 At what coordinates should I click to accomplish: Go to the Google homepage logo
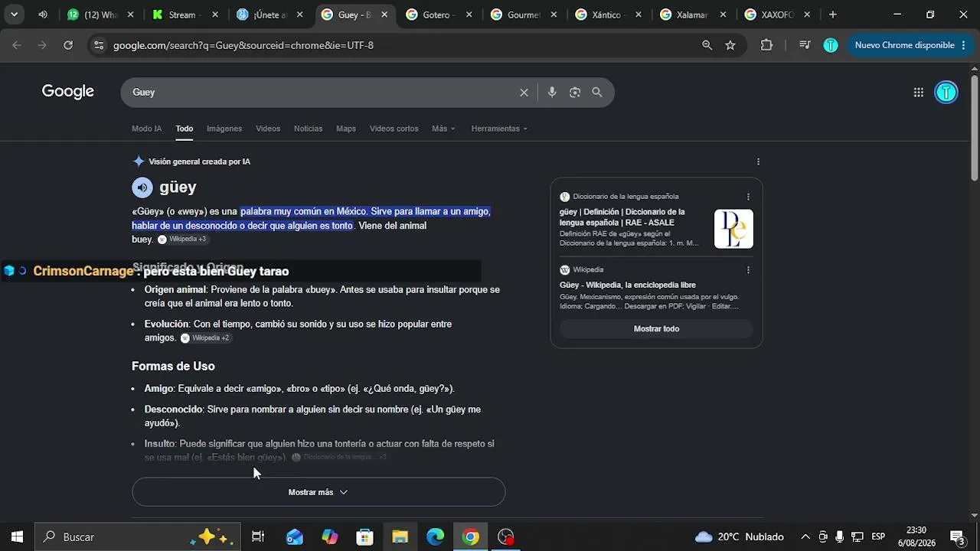(68, 92)
